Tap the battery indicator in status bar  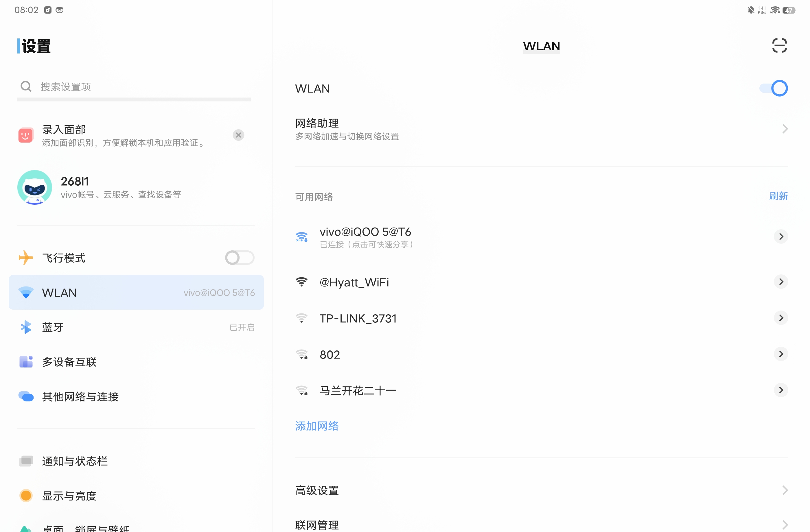(x=789, y=10)
